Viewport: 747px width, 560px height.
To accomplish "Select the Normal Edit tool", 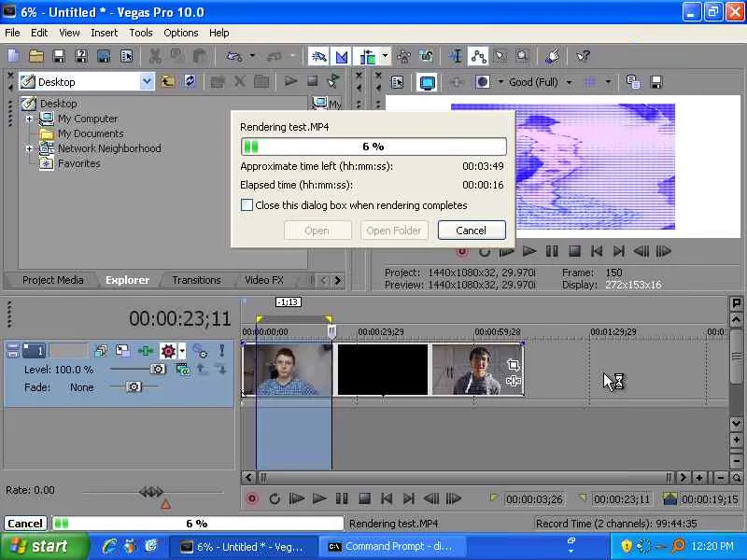I will (456, 56).
